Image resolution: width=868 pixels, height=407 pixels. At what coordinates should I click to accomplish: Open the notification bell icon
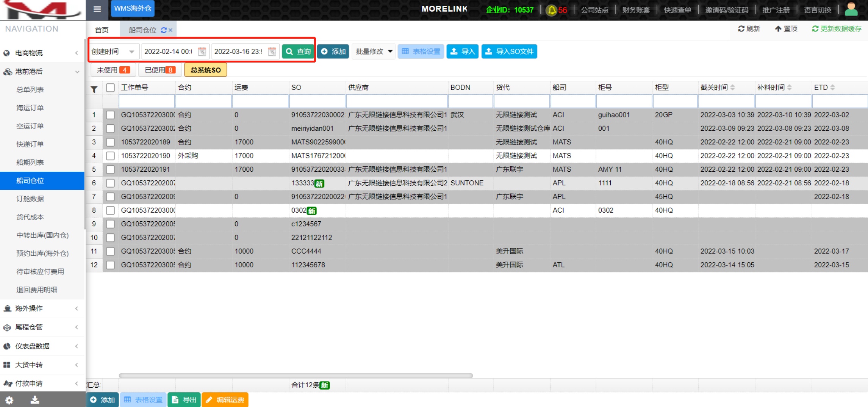[x=552, y=10]
